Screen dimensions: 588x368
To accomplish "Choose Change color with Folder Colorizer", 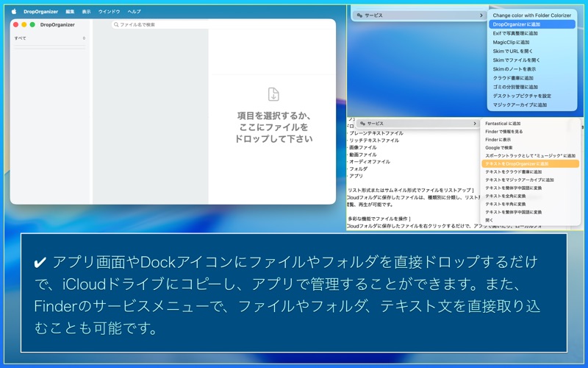I will 531,15.
